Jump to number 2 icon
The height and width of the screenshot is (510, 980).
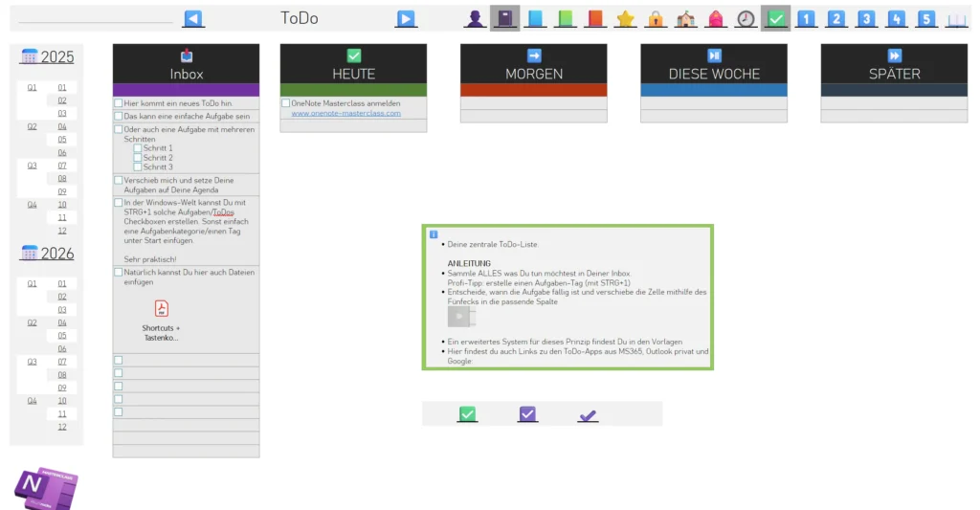click(x=836, y=19)
